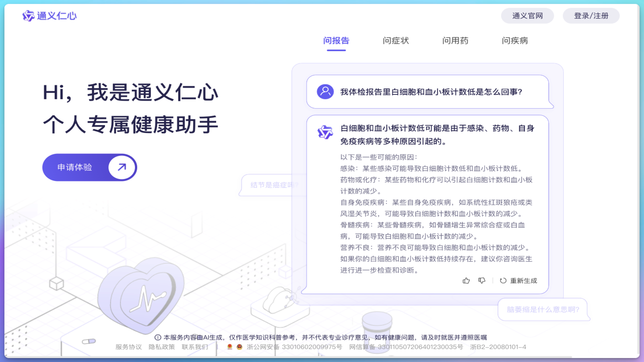This screenshot has height=362, width=644.
Task: Click the heading 个人专属健康助手
Action: click(131, 124)
